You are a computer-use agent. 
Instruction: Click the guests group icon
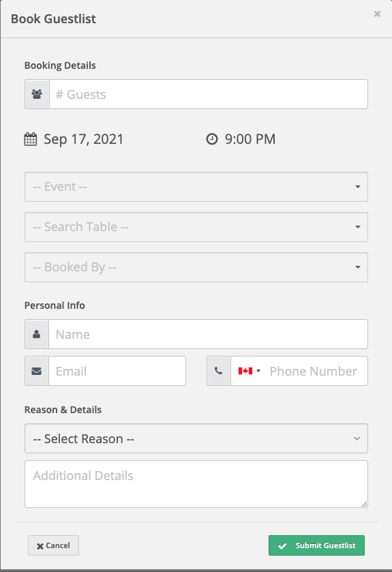click(x=37, y=94)
